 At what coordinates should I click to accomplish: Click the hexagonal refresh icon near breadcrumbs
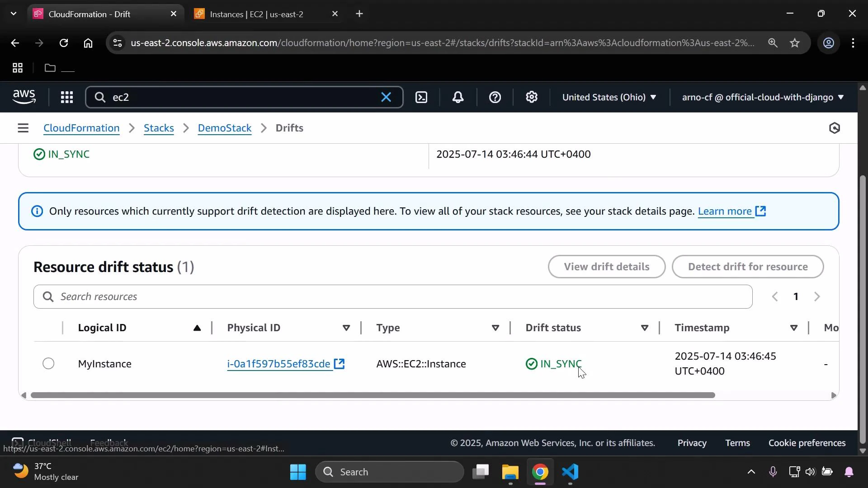click(x=835, y=128)
